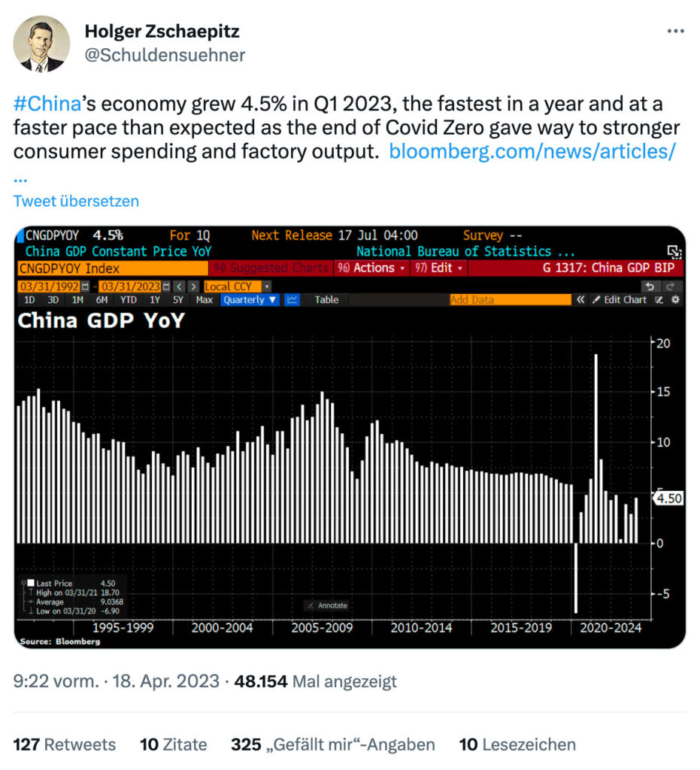Image resolution: width=700 pixels, height=770 pixels.
Task: Open the tweet's three-dot more menu
Action: tap(675, 31)
